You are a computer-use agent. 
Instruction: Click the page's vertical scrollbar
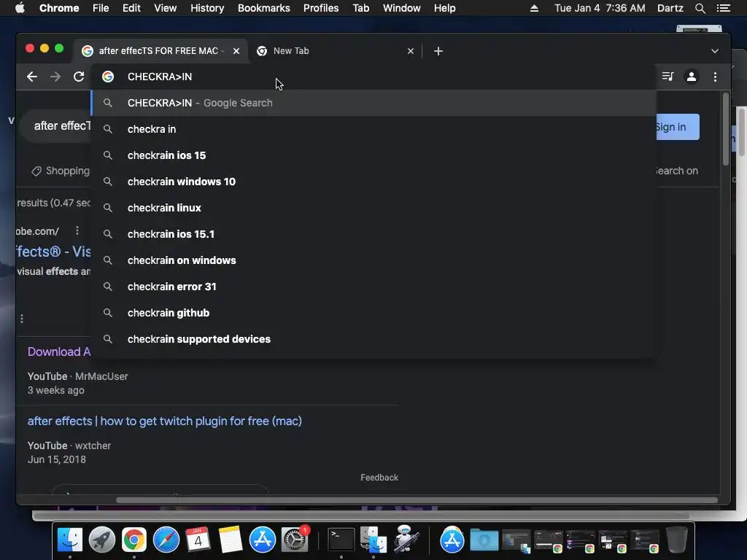tap(726, 130)
